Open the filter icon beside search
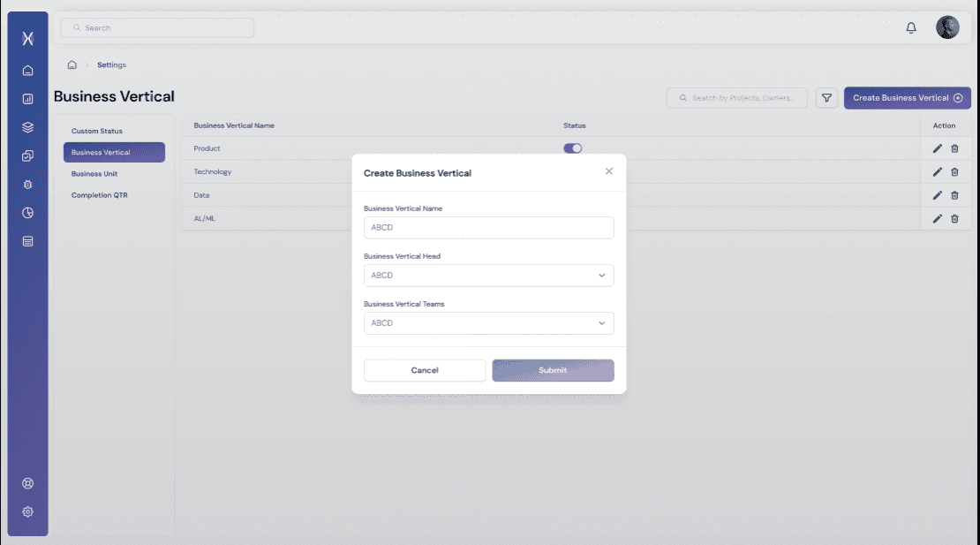 pyautogui.click(x=826, y=97)
